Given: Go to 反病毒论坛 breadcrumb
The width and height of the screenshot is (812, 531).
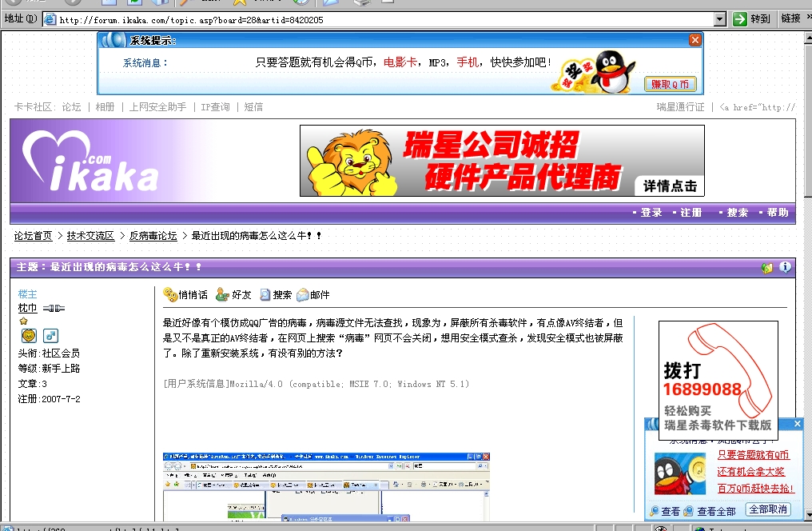Looking at the screenshot, I should [153, 236].
